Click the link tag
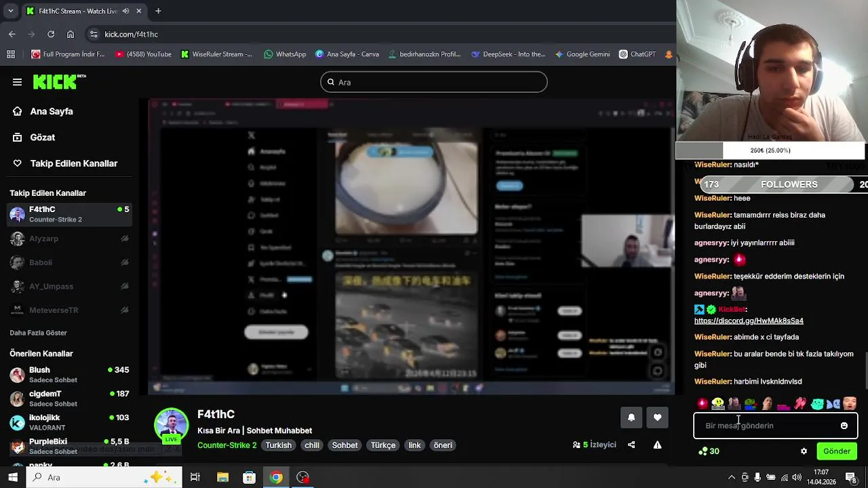The image size is (868, 488). pyautogui.click(x=414, y=445)
